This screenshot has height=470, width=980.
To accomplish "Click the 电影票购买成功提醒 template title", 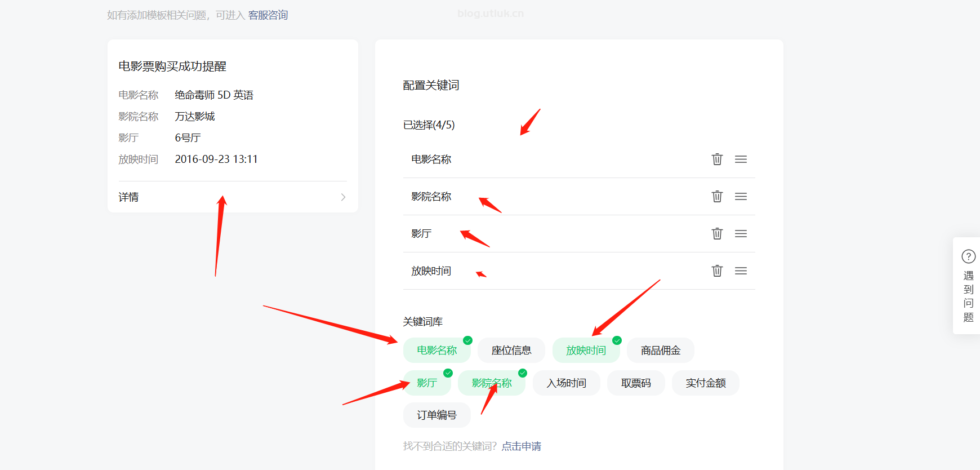I will coord(172,66).
